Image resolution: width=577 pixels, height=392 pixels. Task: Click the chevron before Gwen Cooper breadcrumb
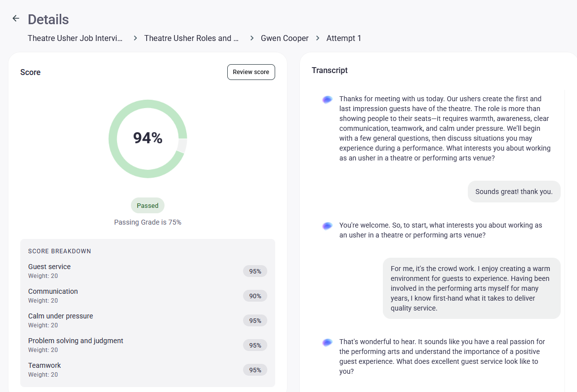pos(252,38)
